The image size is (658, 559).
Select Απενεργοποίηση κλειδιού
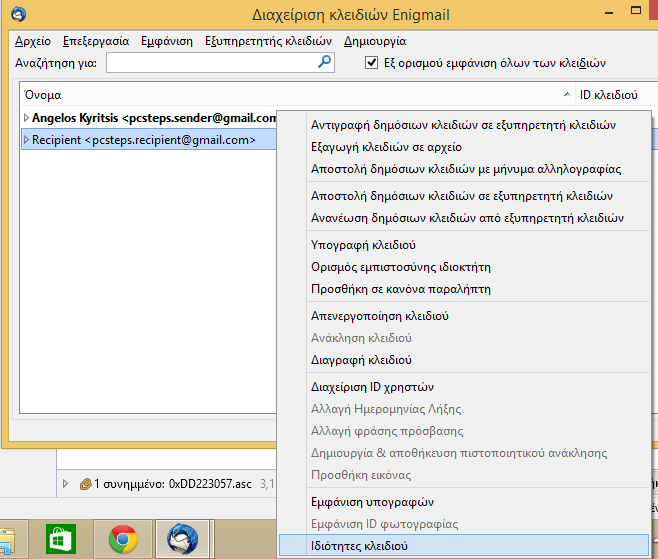click(464, 316)
